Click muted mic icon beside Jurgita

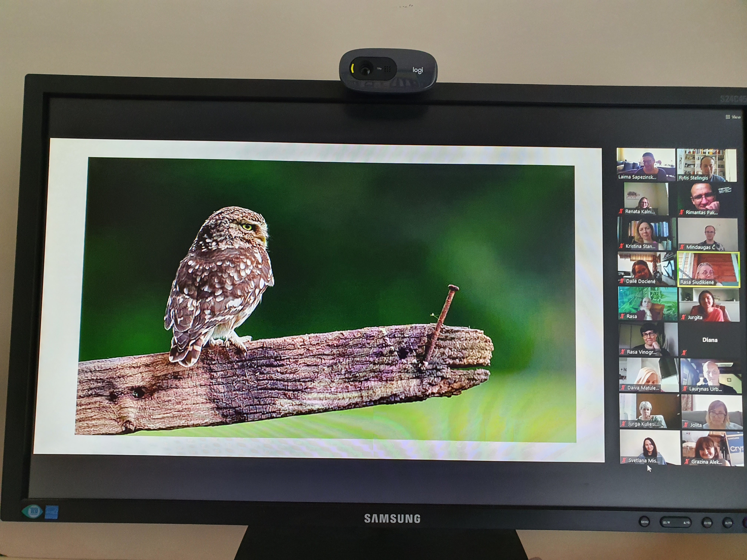point(684,317)
